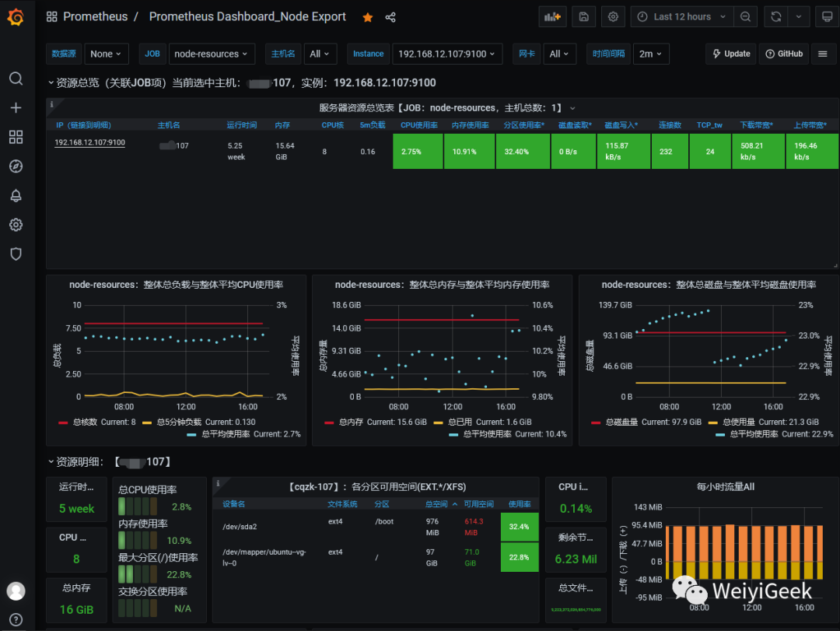Viewport: 840px width, 631px height.
Task: Save dashboard with the disk icon
Action: (x=584, y=17)
